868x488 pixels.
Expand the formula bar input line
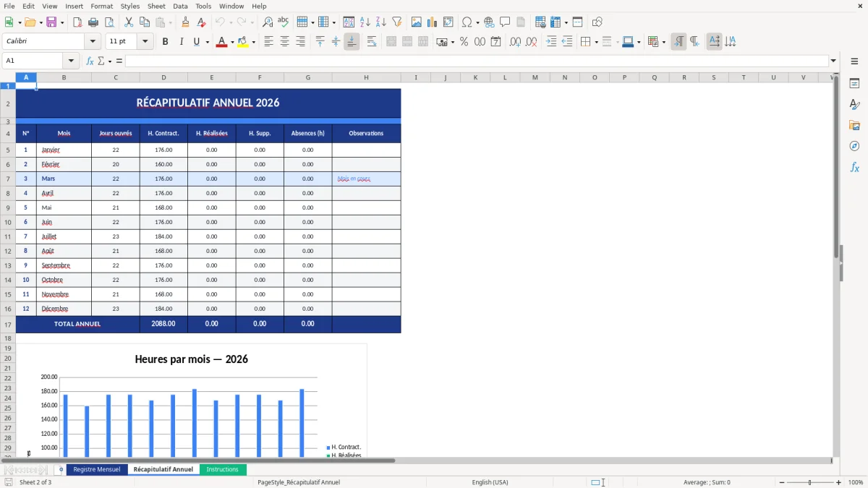pyautogui.click(x=833, y=61)
